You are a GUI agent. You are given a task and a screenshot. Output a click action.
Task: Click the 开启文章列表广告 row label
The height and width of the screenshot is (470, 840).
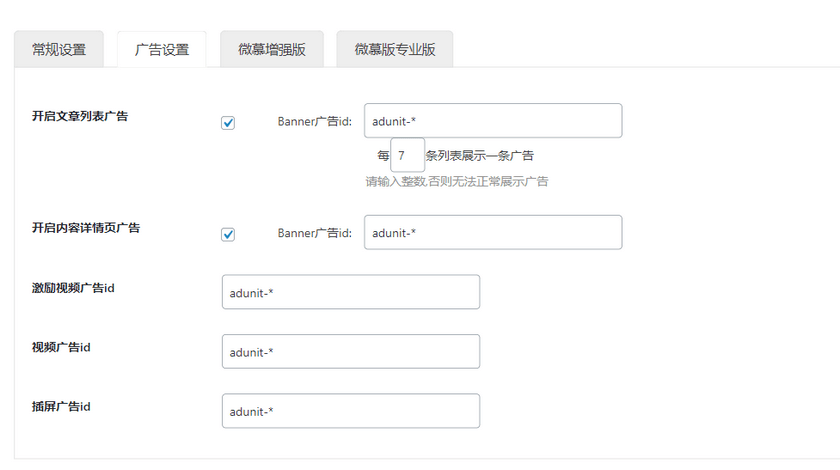(x=80, y=116)
